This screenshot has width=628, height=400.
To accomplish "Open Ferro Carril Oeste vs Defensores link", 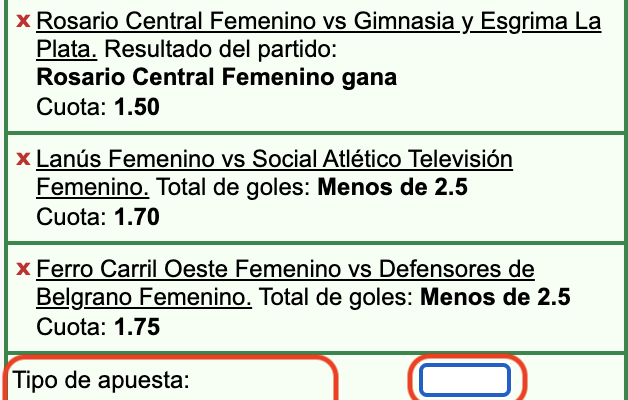I will tap(285, 269).
